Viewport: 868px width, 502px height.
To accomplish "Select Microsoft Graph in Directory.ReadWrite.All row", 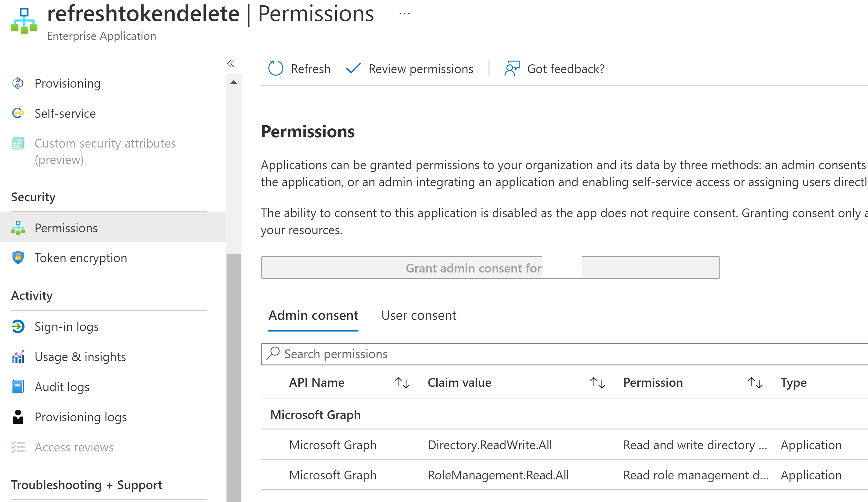I will click(333, 445).
